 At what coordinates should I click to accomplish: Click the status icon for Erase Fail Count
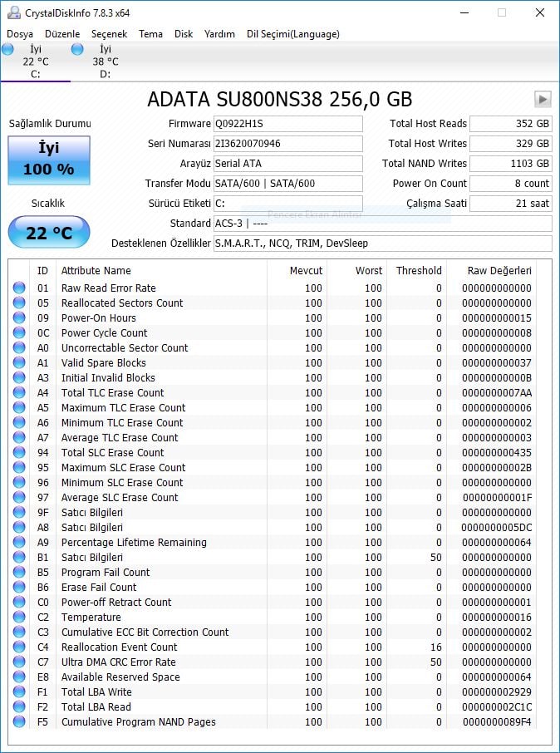tap(19, 587)
